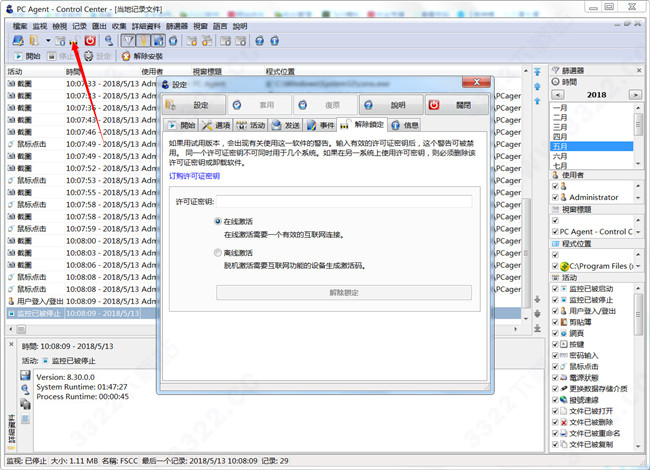This screenshot has height=470, width=650.
Task: Open the 語言 language menu
Action: 220,26
